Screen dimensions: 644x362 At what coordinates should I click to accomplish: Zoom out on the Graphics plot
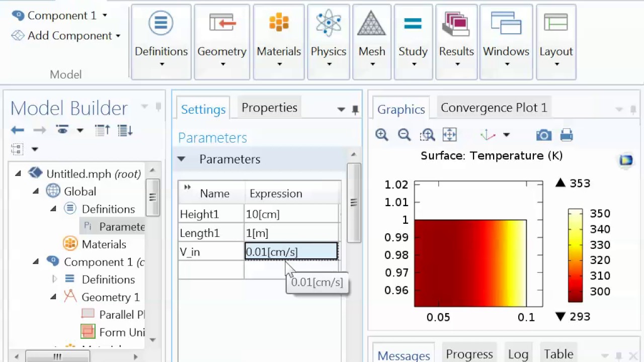(404, 135)
